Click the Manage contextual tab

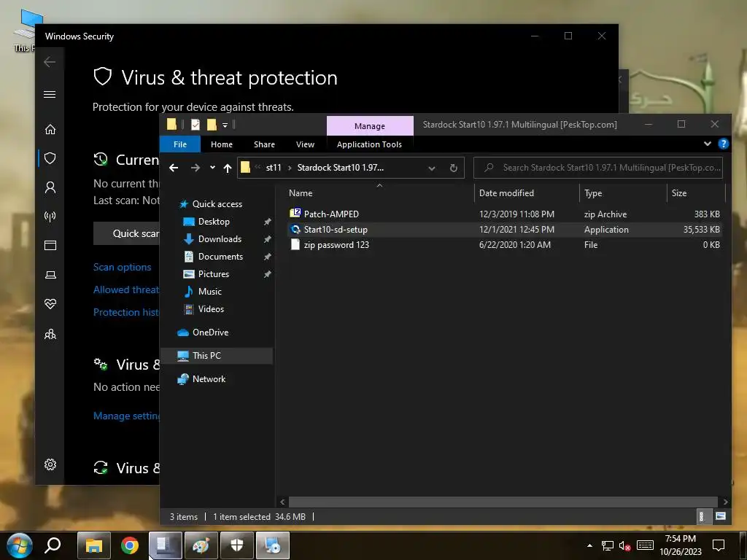tap(370, 126)
